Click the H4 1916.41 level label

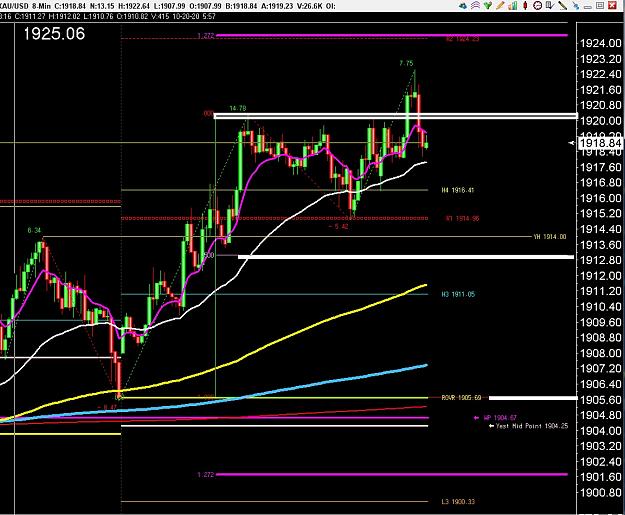coord(458,190)
